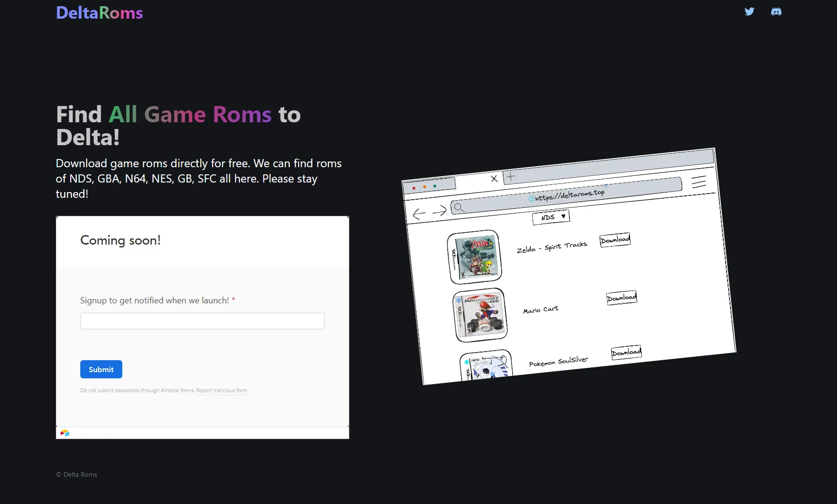Click the signup email input field
This screenshot has height=504, width=837.
tap(202, 321)
